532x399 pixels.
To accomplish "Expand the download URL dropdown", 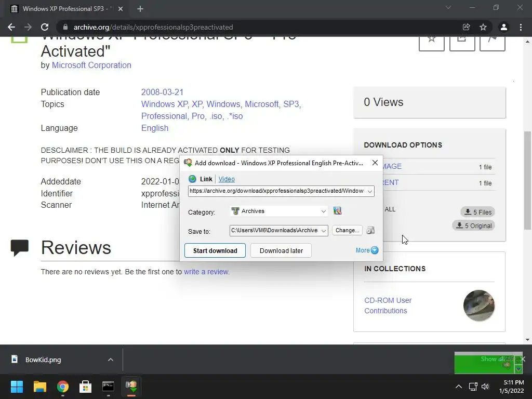I will (x=370, y=191).
